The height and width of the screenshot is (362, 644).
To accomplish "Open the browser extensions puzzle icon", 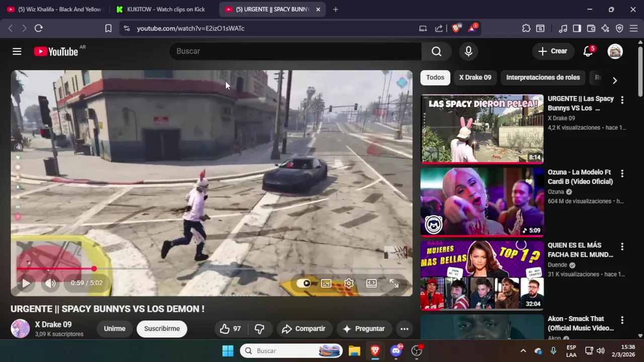I will (x=526, y=29).
